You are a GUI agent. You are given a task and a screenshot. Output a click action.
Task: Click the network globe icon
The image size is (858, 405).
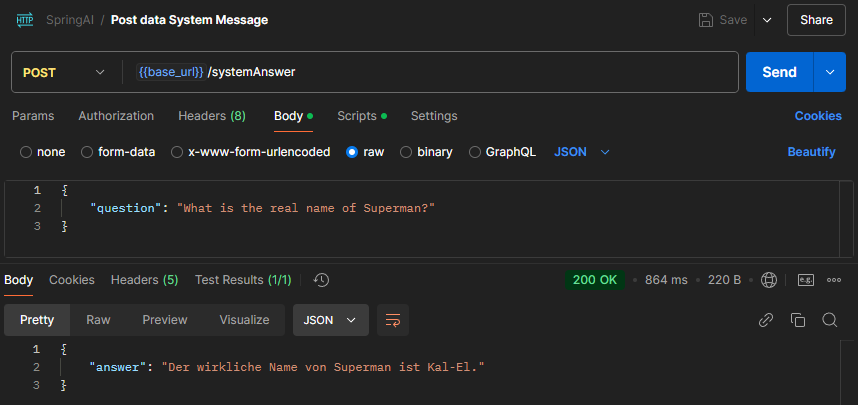(769, 280)
